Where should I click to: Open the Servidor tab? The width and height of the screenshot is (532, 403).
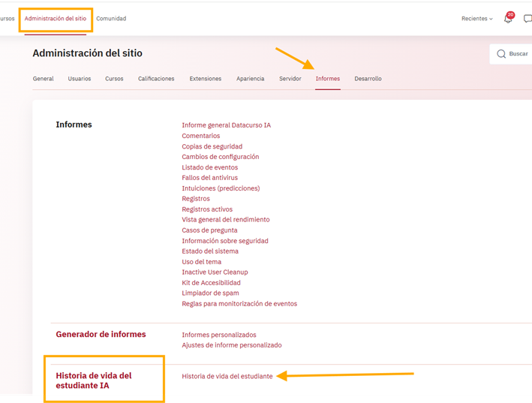(290, 79)
